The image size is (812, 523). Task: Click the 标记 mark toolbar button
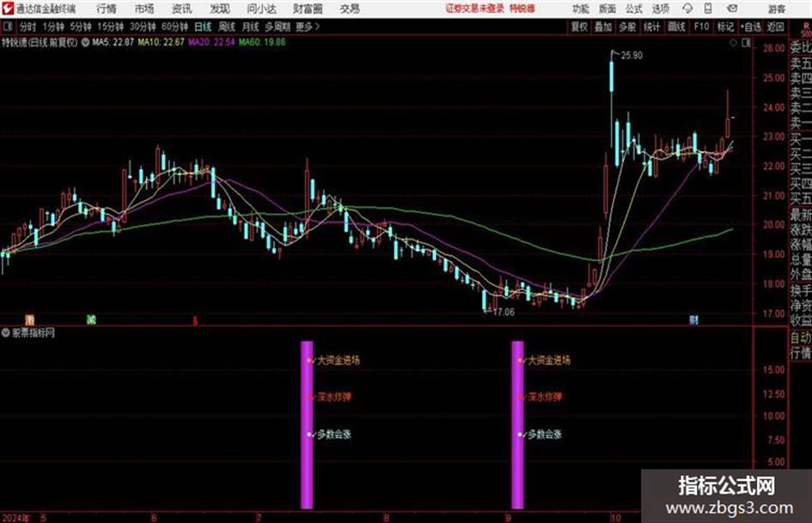(x=725, y=27)
